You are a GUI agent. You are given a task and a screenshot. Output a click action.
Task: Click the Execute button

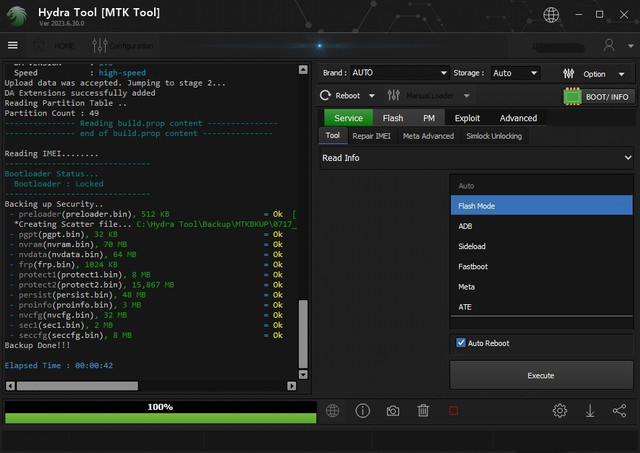coord(541,375)
